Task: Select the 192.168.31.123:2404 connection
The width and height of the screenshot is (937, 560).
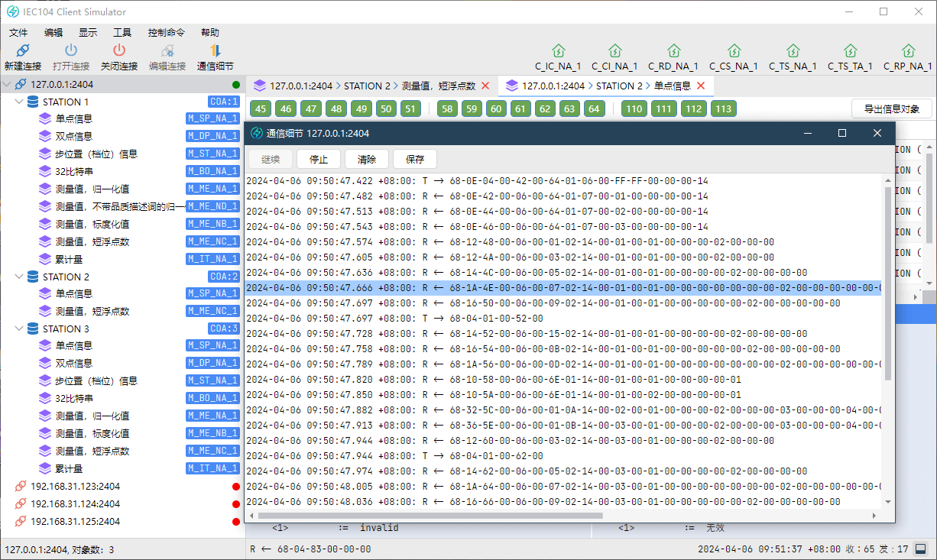Action: [75, 486]
